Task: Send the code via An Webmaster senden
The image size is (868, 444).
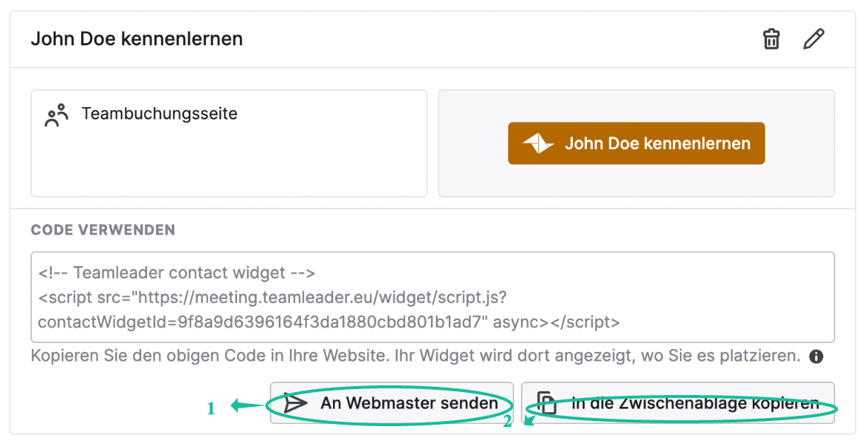Action: click(x=392, y=403)
